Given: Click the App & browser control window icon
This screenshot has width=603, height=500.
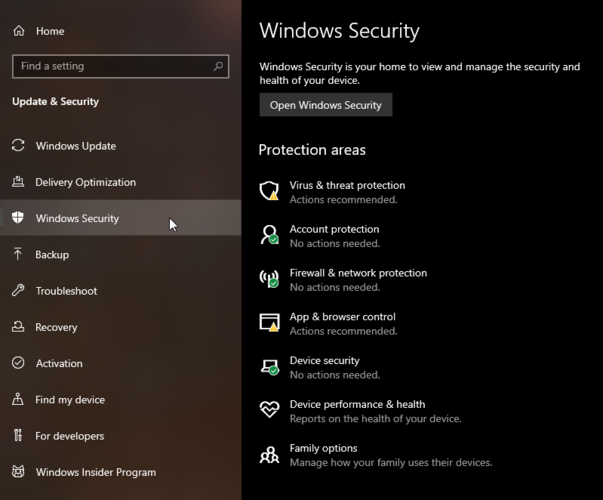Looking at the screenshot, I should pos(269,322).
